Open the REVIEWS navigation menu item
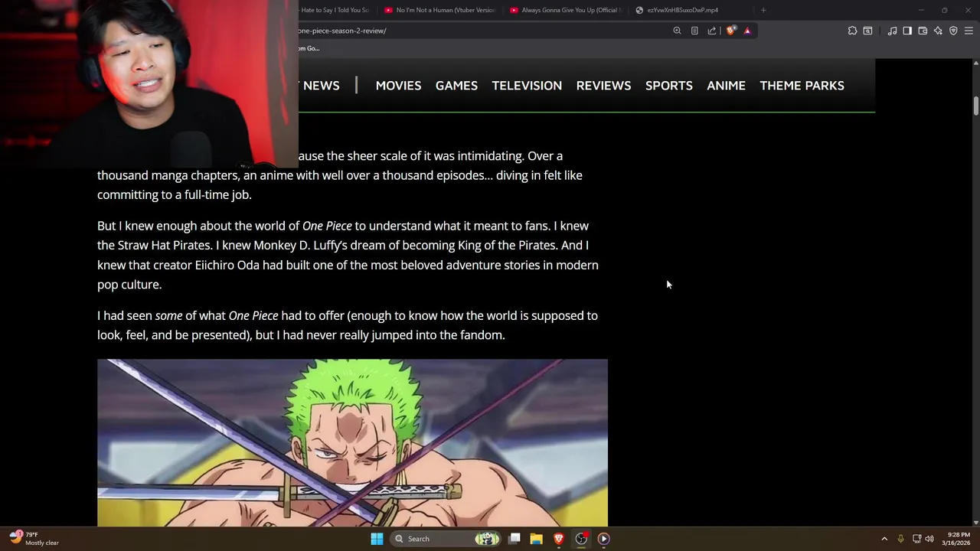The image size is (980, 551). [x=603, y=86]
